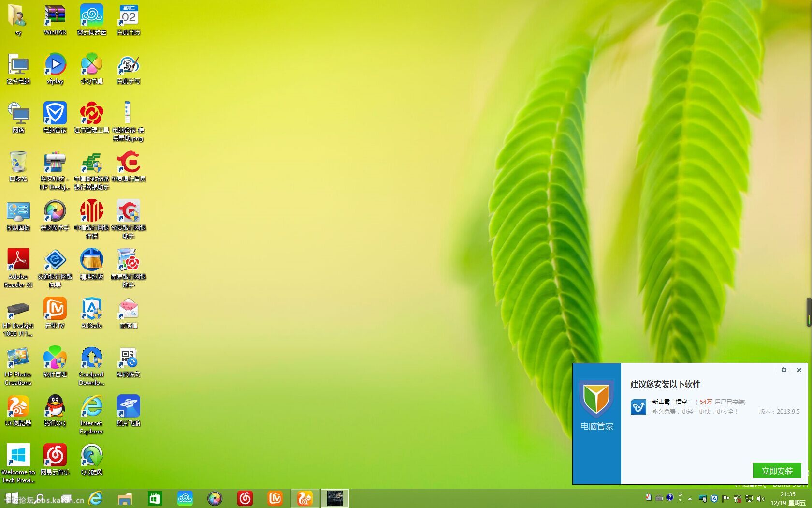Open the ADSafe shield tray icon
The height and width of the screenshot is (508, 812).
714,498
